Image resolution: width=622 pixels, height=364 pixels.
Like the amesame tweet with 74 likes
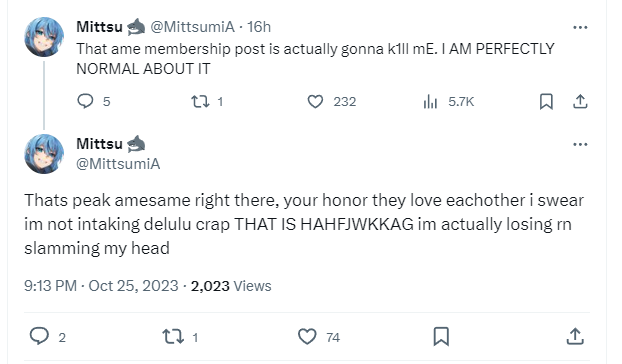point(307,337)
